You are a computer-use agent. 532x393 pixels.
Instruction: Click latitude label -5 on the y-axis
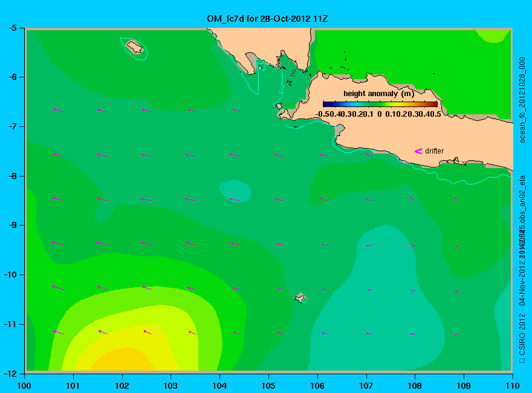point(12,28)
